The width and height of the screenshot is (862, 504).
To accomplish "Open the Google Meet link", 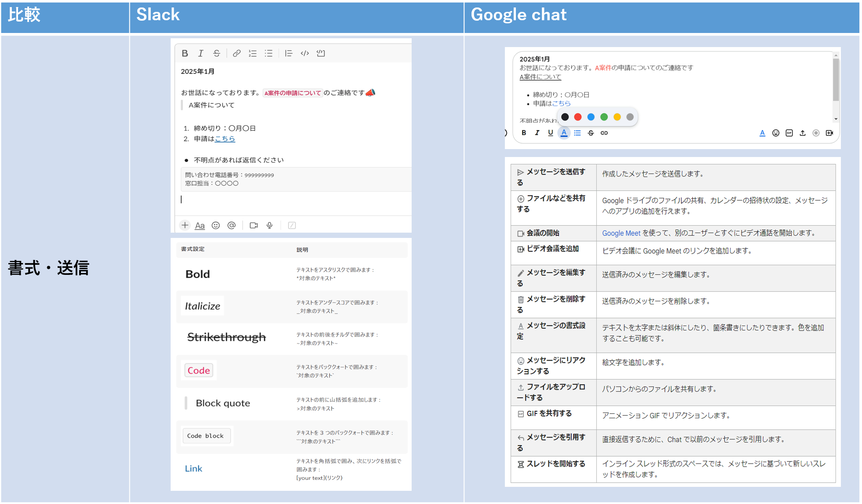I will [x=621, y=233].
